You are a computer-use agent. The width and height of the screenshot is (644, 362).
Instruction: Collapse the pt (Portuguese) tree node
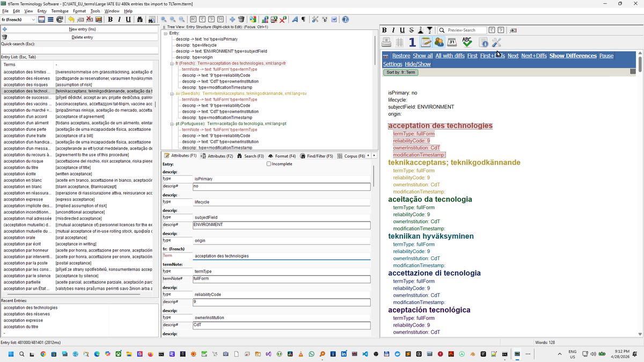(172, 123)
